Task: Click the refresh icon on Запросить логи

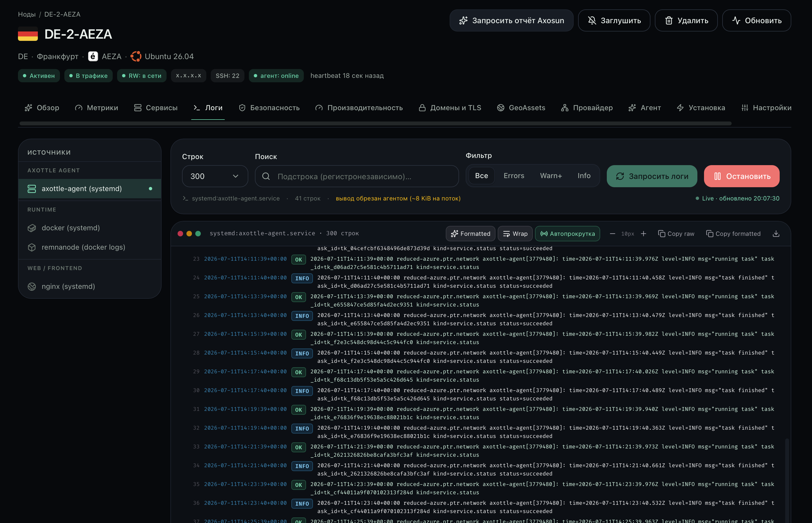Action: click(620, 176)
